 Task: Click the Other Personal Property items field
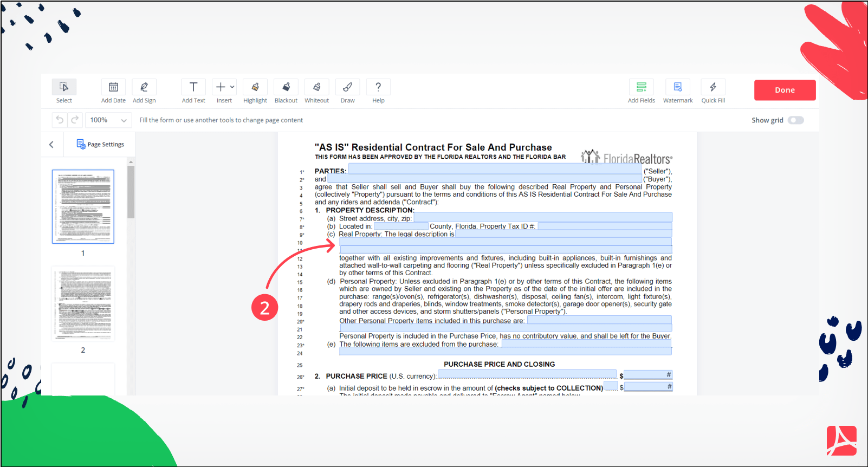599,320
